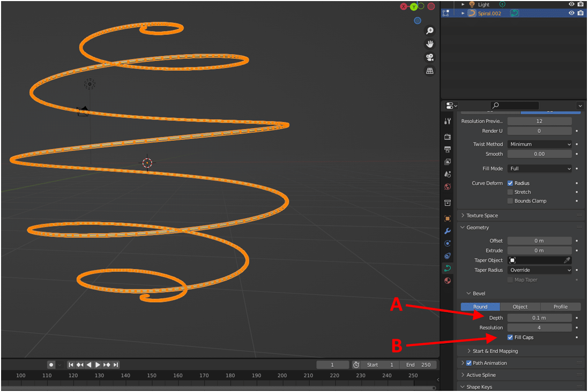This screenshot has height=392, width=588.
Task: Play the animation in reverse
Action: tap(89, 365)
